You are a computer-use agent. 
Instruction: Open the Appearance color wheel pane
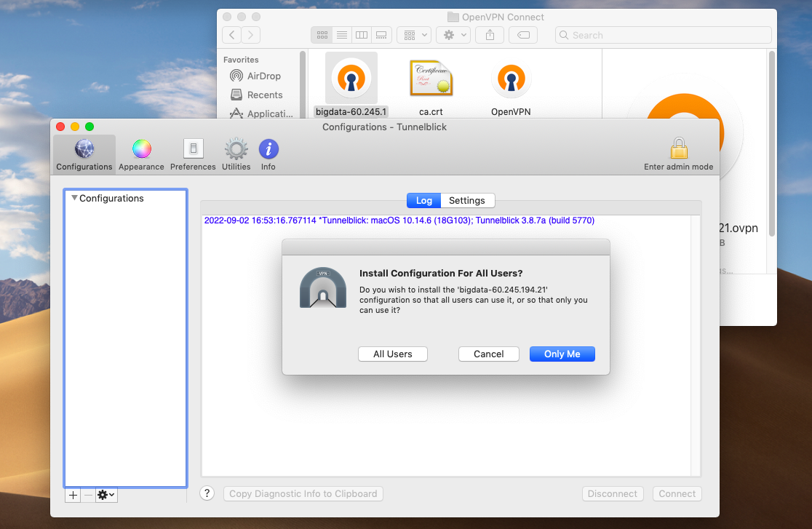pos(141,154)
